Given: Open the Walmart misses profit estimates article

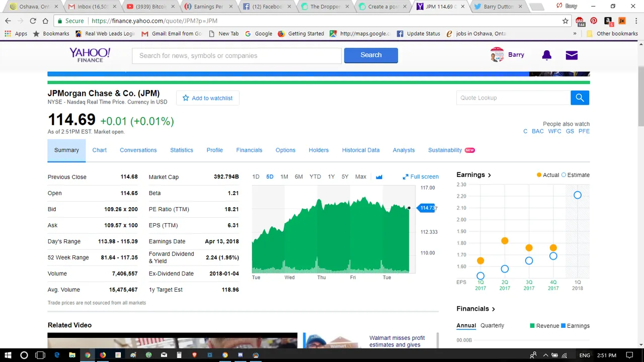Looking at the screenshot, I should coord(397,341).
